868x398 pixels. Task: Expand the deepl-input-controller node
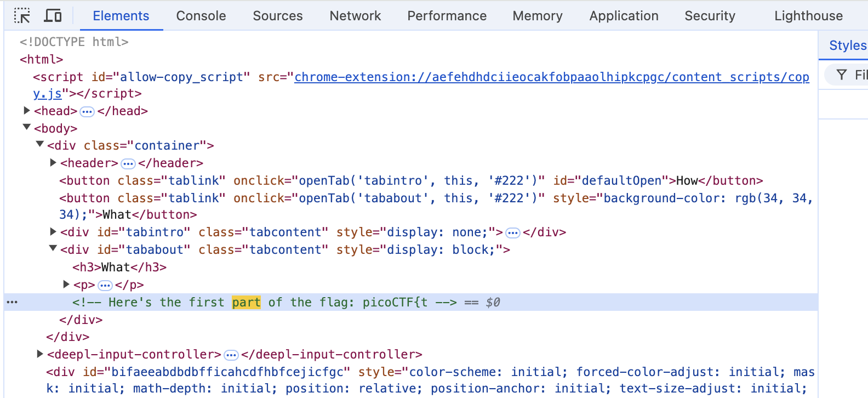pyautogui.click(x=39, y=354)
